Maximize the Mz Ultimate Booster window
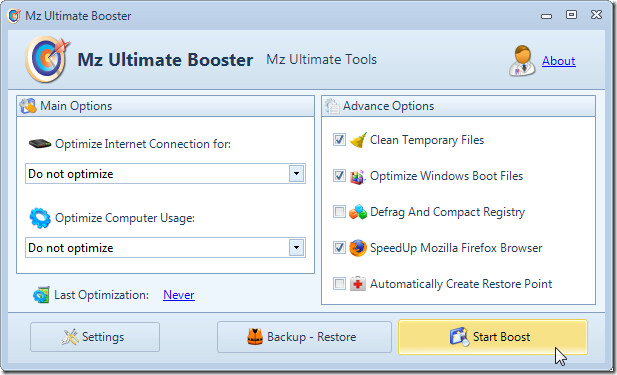Viewport: 617px width, 375px height. click(571, 15)
